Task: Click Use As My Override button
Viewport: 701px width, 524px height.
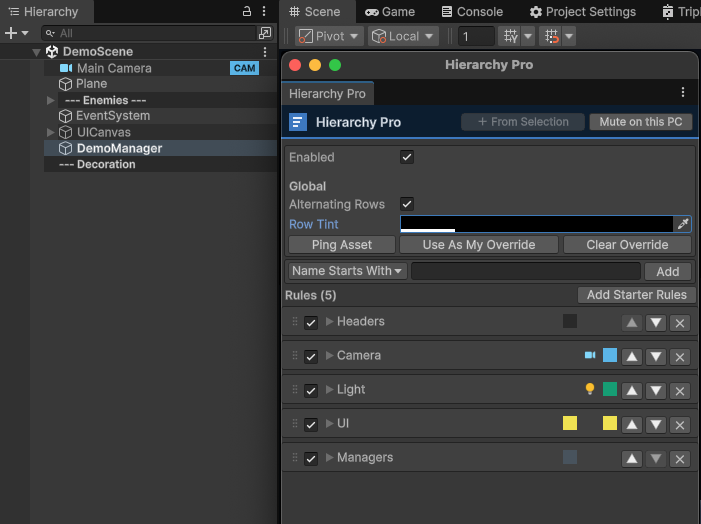Action: (x=479, y=245)
